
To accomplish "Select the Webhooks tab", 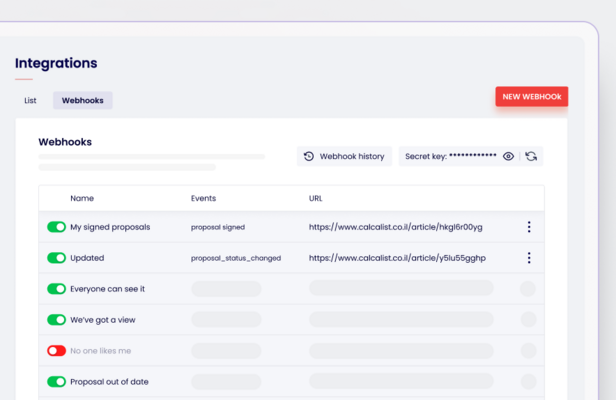I will [82, 100].
